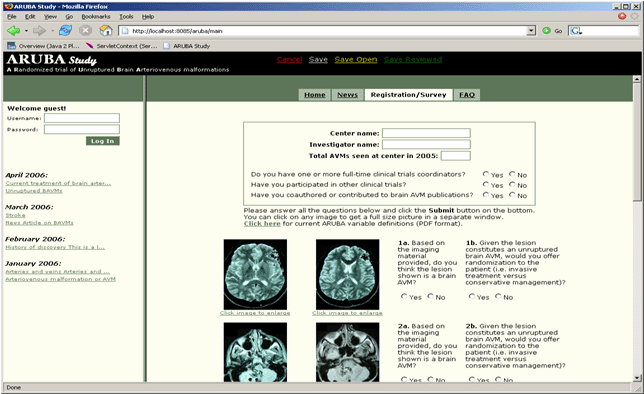This screenshot has width=644, height=394.
Task: Click the red Cancel link
Action: 289,60
